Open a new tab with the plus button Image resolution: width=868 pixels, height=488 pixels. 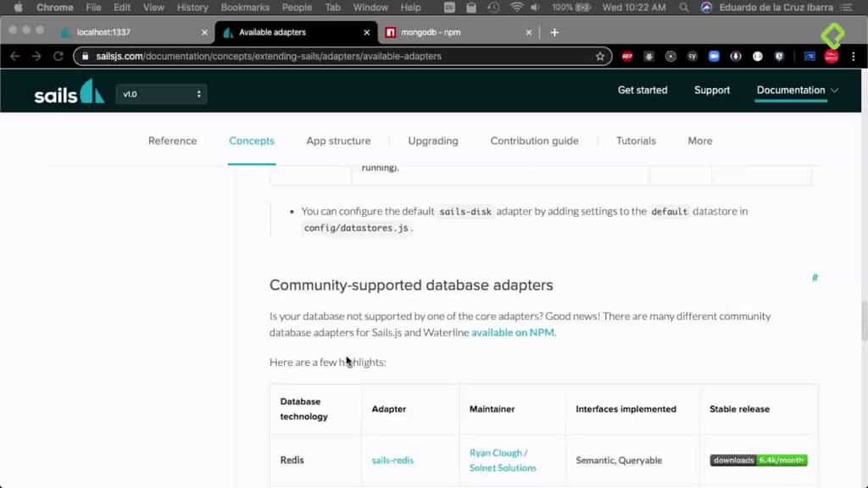click(x=554, y=32)
